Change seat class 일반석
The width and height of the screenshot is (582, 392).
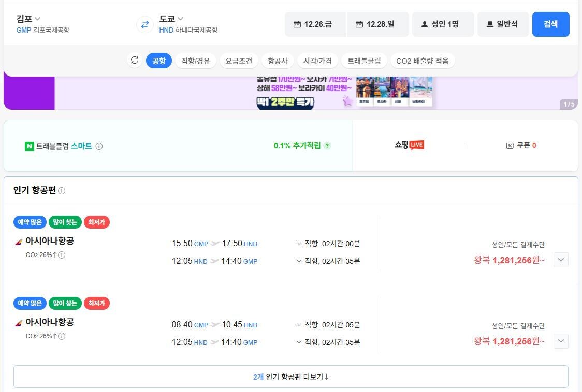pos(503,24)
